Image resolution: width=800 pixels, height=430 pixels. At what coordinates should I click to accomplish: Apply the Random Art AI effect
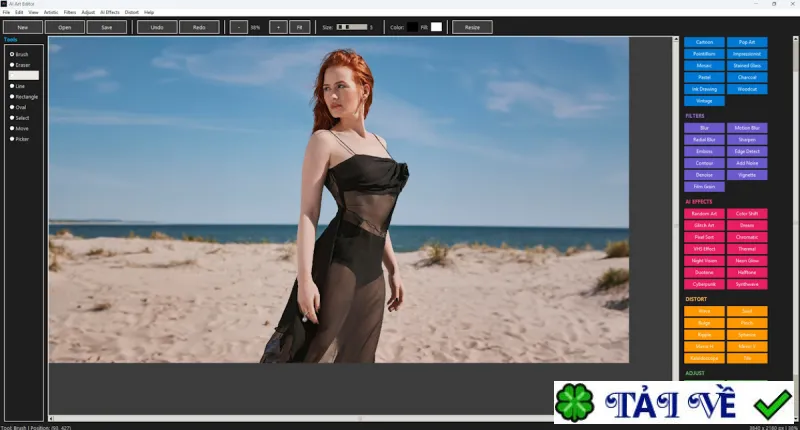[704, 213]
